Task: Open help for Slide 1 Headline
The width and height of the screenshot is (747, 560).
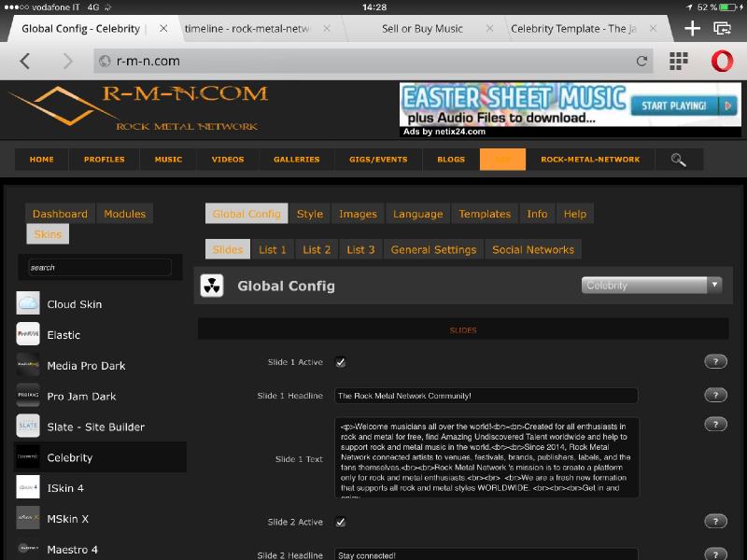Action: [715, 395]
